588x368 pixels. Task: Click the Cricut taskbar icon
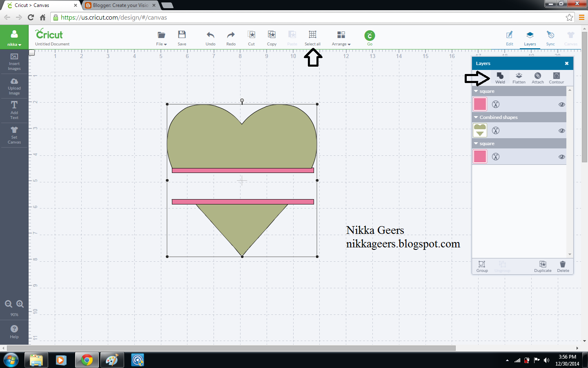coord(137,360)
